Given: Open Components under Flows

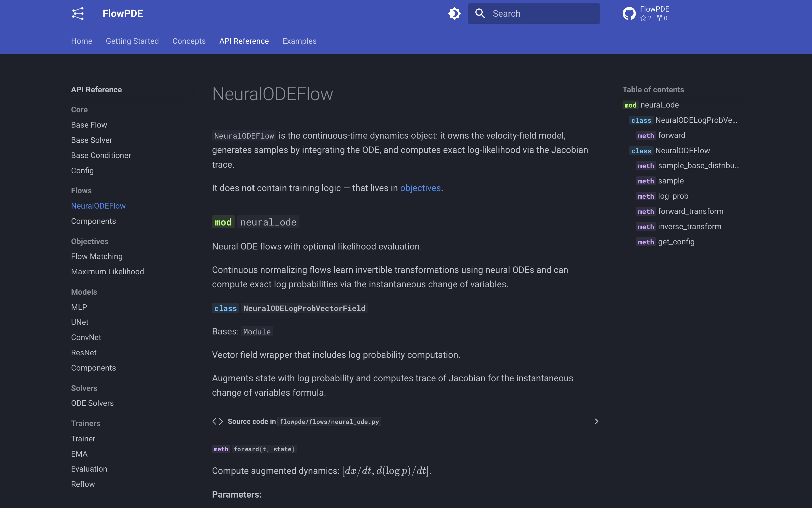Looking at the screenshot, I should pos(93,221).
